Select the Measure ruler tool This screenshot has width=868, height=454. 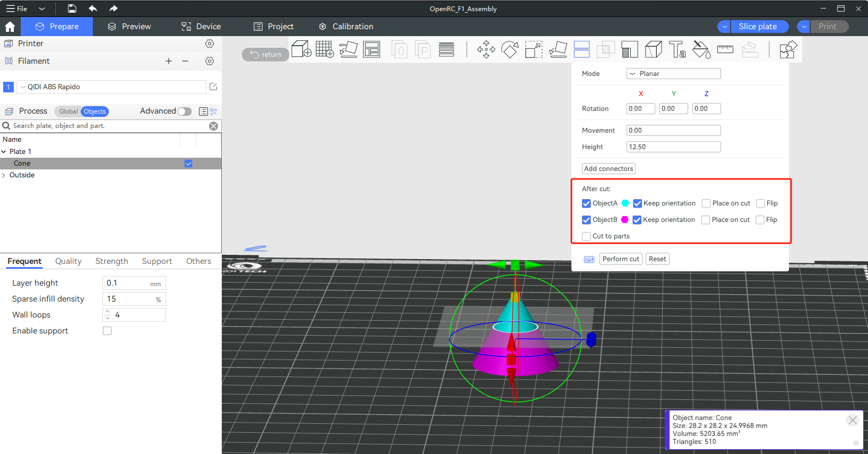(725, 49)
